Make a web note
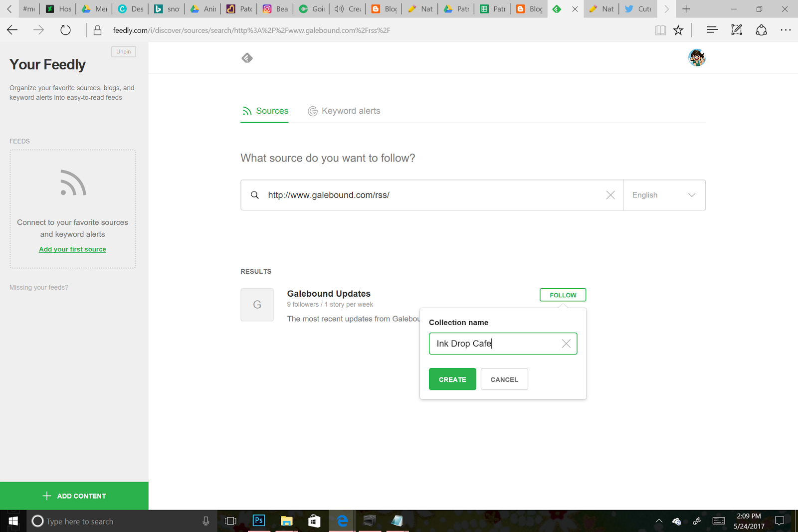Viewport: 798px width, 532px height. (737, 30)
